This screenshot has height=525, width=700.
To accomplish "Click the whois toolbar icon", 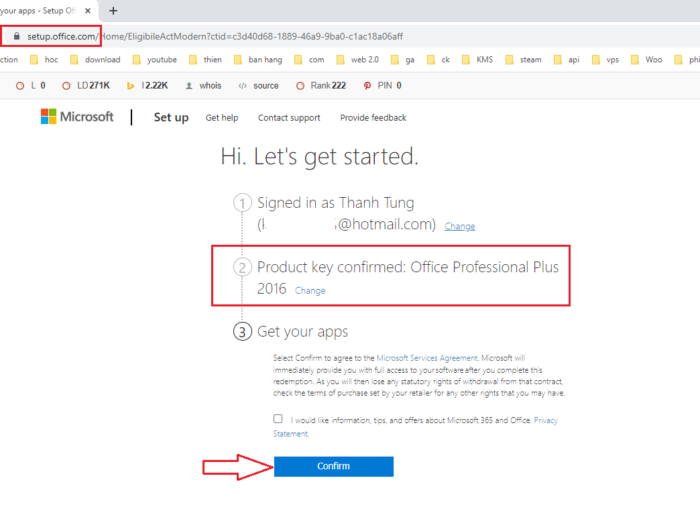I will [189, 86].
